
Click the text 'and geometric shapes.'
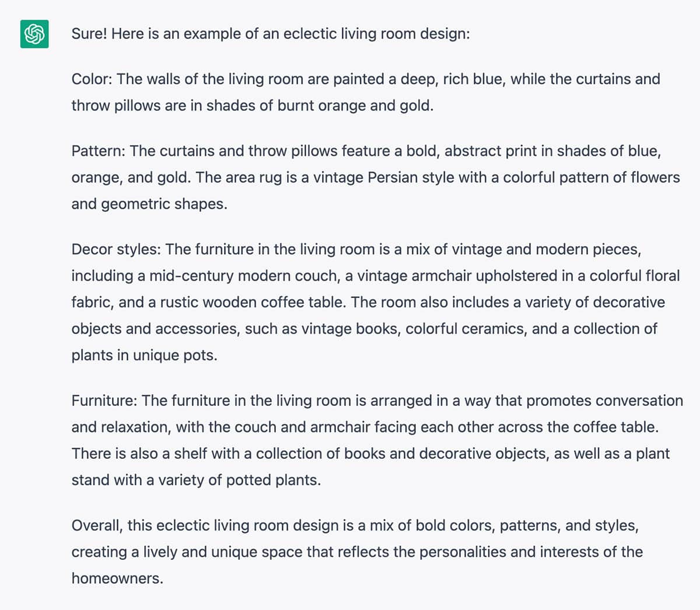149,204
